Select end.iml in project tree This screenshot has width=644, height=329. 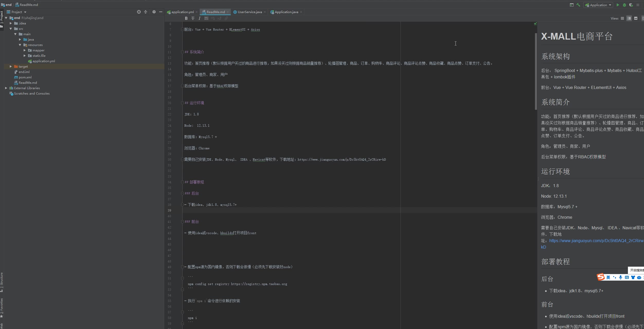(24, 72)
